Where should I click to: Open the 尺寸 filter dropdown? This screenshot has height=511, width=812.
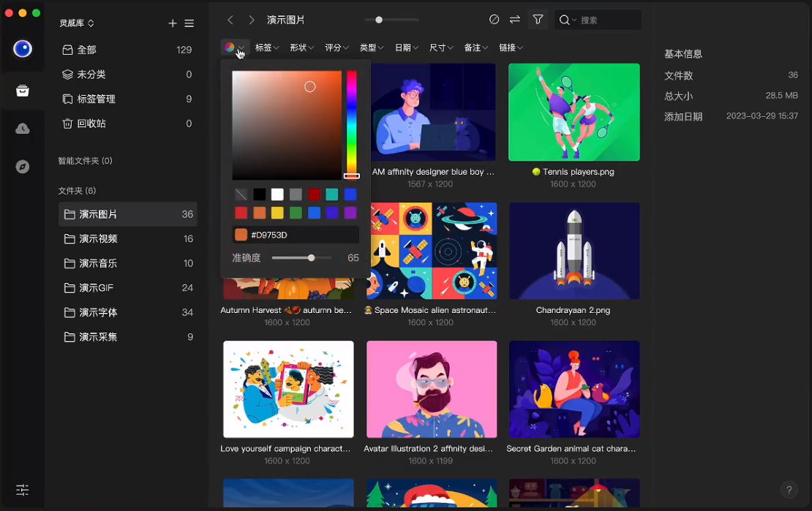coord(441,48)
